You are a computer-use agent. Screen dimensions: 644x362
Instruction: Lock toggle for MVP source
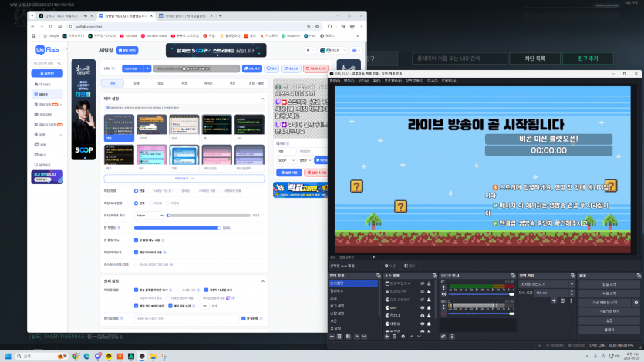coord(429,307)
